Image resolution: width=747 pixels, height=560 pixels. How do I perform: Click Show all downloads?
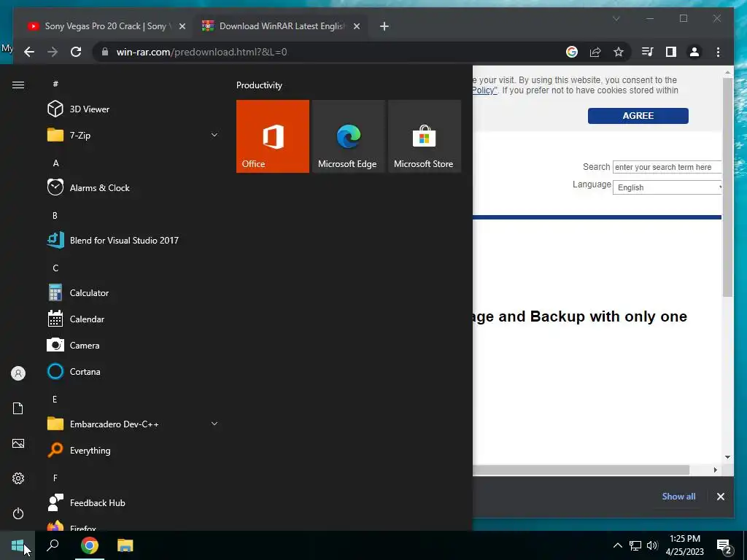[x=678, y=496]
